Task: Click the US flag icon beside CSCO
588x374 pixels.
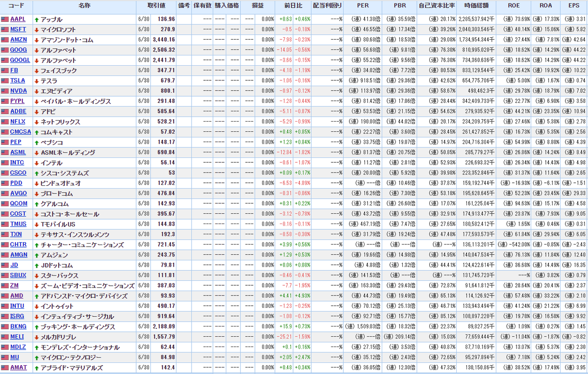Action: [x=5, y=173]
